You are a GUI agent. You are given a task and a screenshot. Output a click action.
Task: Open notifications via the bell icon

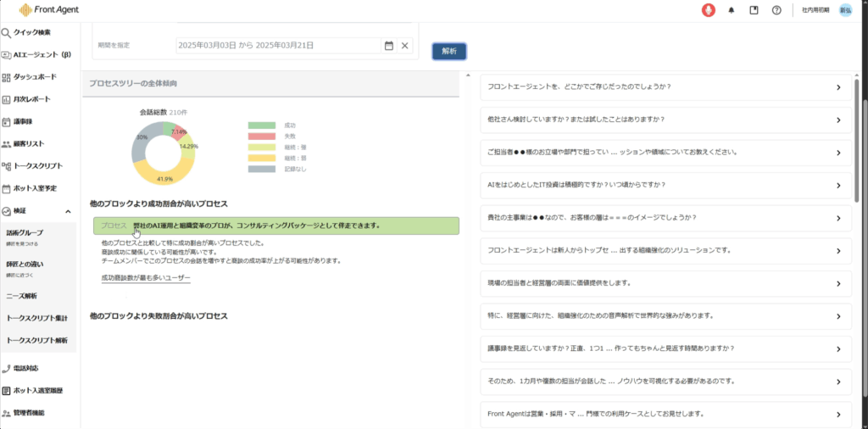click(732, 10)
